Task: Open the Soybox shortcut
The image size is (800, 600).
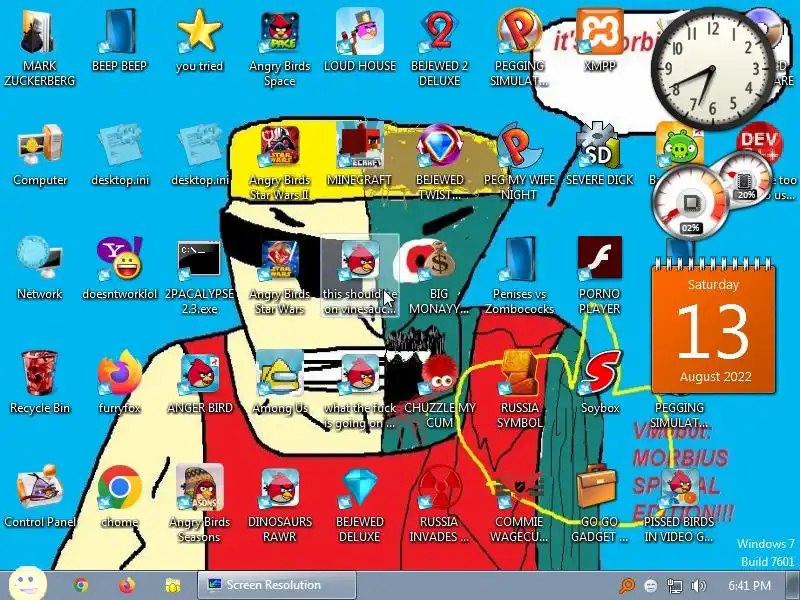Action: tap(600, 383)
